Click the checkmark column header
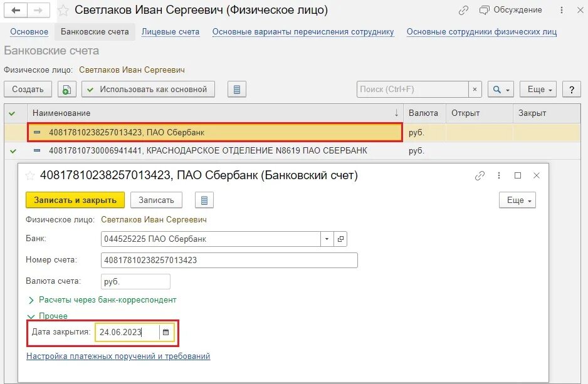The height and width of the screenshot is (384, 588). tap(16, 113)
